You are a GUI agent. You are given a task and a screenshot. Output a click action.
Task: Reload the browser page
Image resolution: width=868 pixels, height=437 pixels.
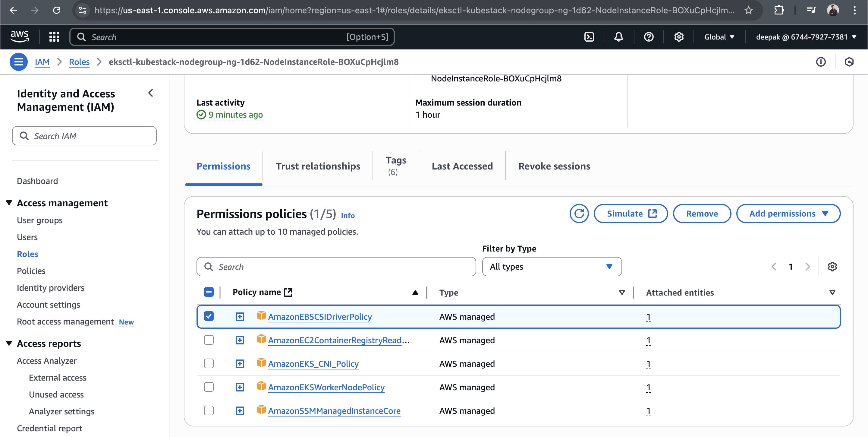(57, 11)
